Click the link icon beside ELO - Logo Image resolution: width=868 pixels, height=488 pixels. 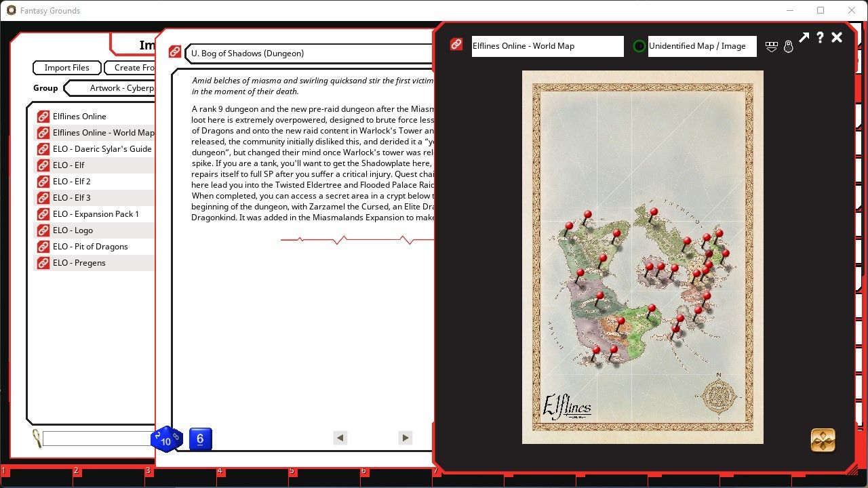(43, 230)
